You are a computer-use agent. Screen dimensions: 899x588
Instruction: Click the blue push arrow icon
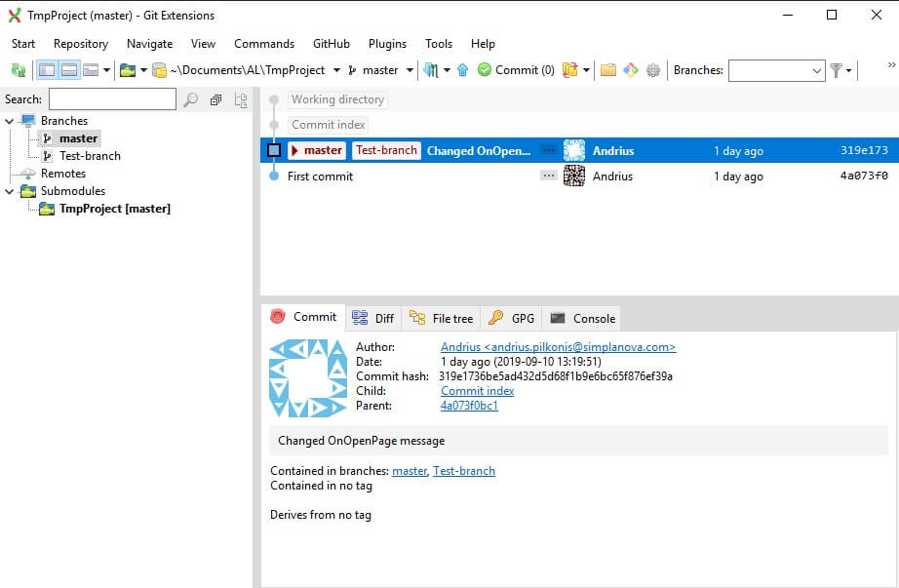coord(463,70)
